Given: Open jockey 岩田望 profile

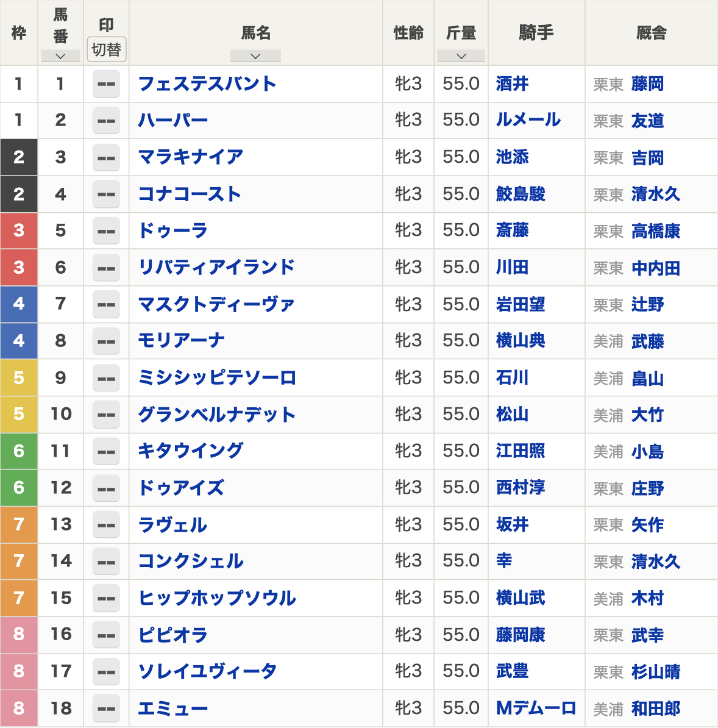Looking at the screenshot, I should point(521,305).
